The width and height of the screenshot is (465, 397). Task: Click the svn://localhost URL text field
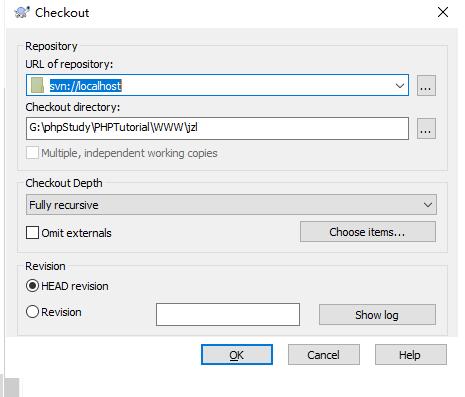pyautogui.click(x=217, y=85)
